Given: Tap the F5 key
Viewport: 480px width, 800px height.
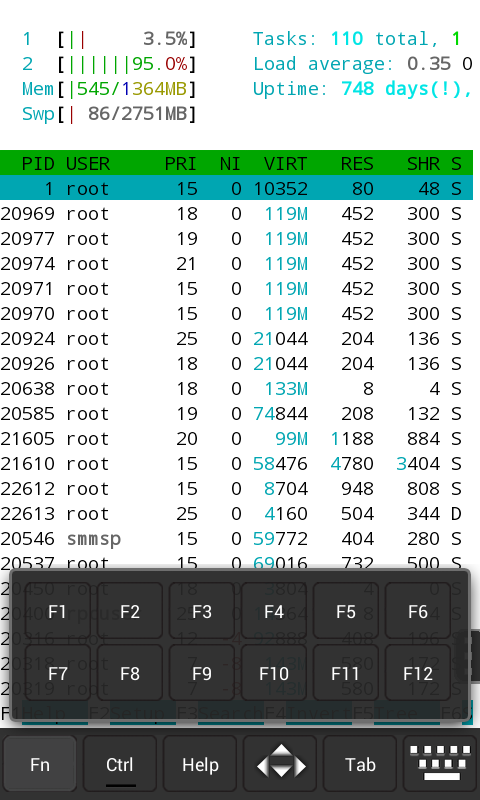Looking at the screenshot, I should coord(346,611).
